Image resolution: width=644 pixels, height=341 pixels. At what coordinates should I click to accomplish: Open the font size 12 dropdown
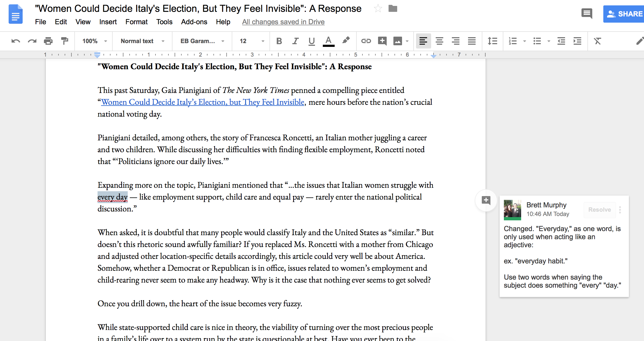click(x=252, y=41)
